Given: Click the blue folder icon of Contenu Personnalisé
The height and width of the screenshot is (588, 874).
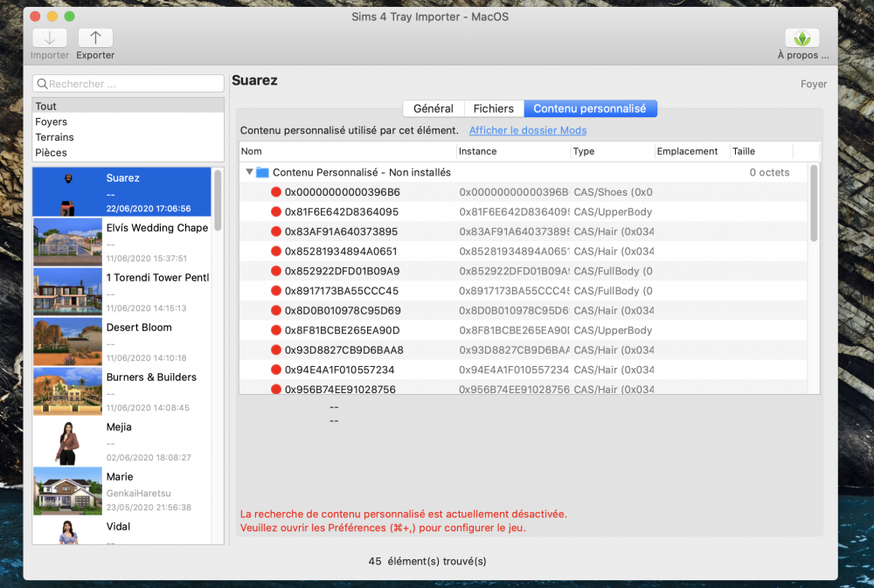Looking at the screenshot, I should [x=262, y=172].
